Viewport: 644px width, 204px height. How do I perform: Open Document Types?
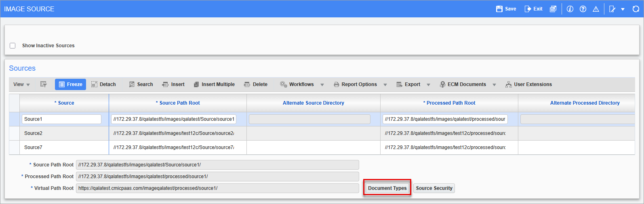tap(387, 188)
